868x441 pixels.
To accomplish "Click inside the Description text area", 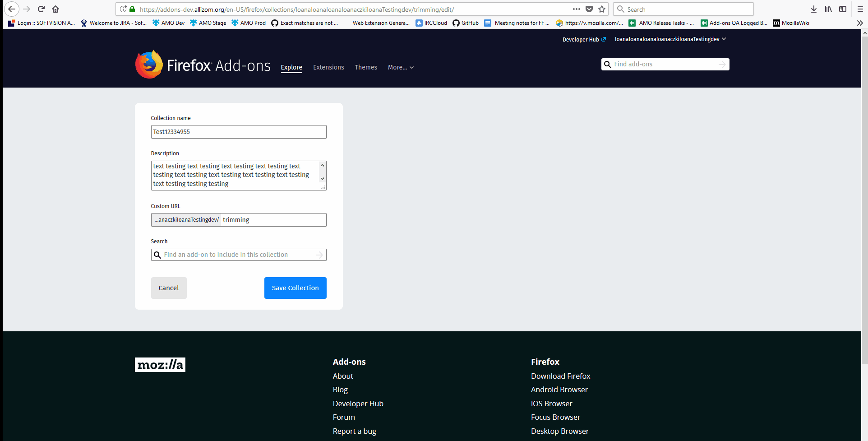I will click(x=235, y=176).
